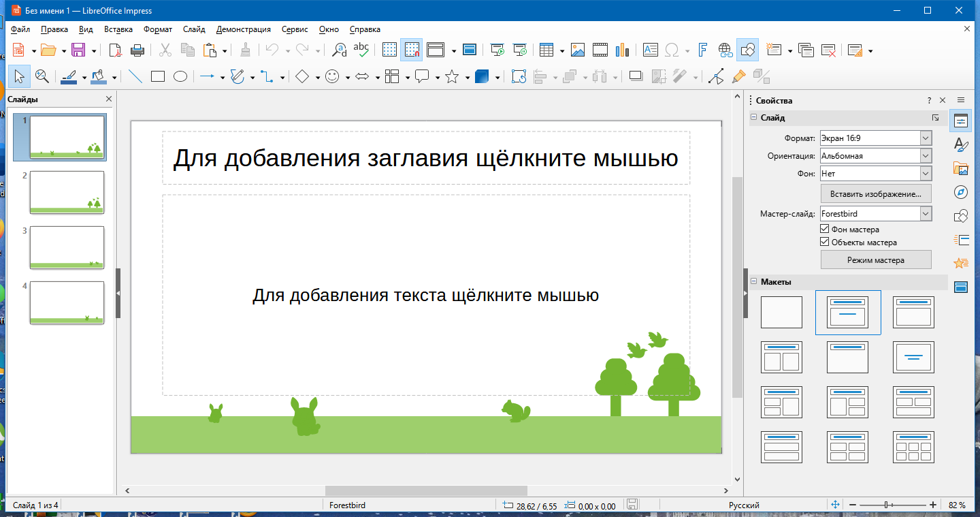This screenshot has height=517, width=980.
Task: Open the sidebar Navigator compass icon
Action: pyautogui.click(x=961, y=192)
